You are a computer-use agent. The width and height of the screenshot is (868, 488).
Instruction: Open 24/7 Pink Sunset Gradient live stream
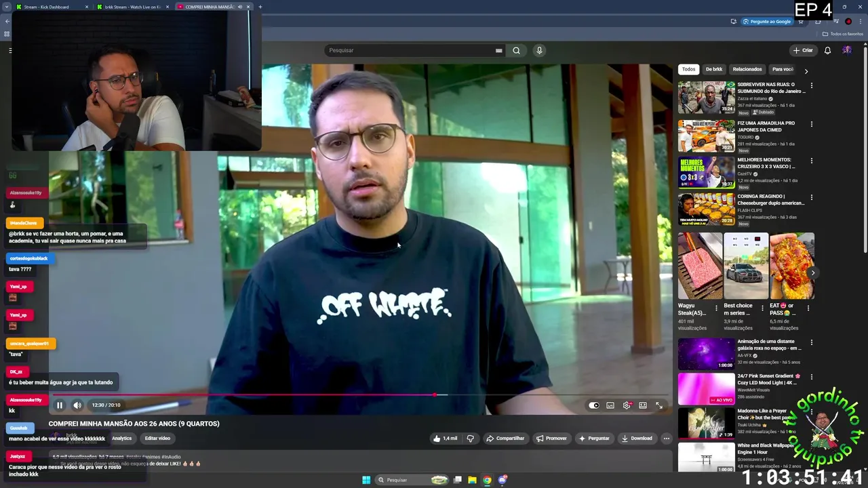click(x=706, y=388)
